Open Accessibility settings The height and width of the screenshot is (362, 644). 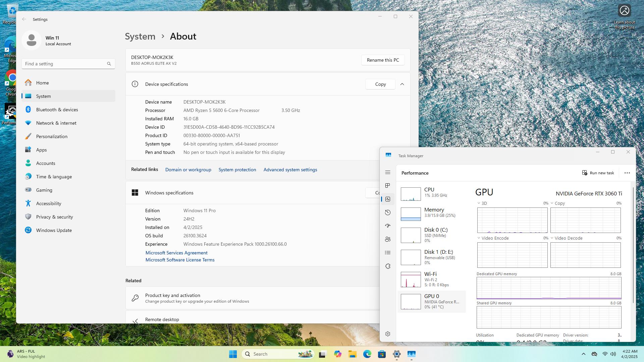[68, 203]
